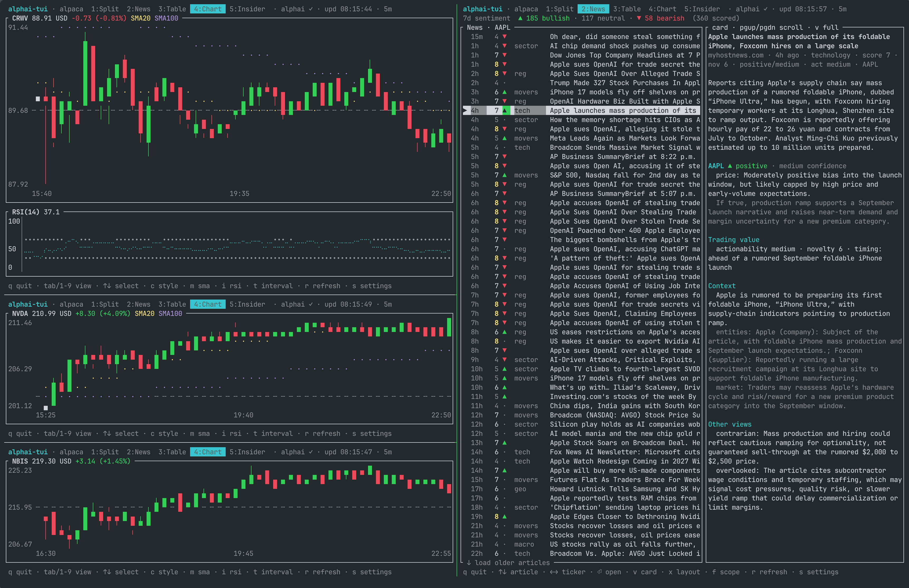Click the up-down arrows article hint in news footer
Image resolution: width=909 pixels, height=588 pixels.
[502, 572]
